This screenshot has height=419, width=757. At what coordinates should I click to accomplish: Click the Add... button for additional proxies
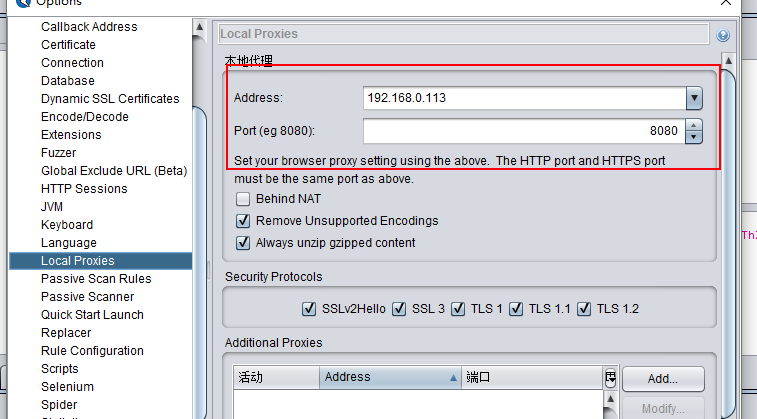[663, 378]
